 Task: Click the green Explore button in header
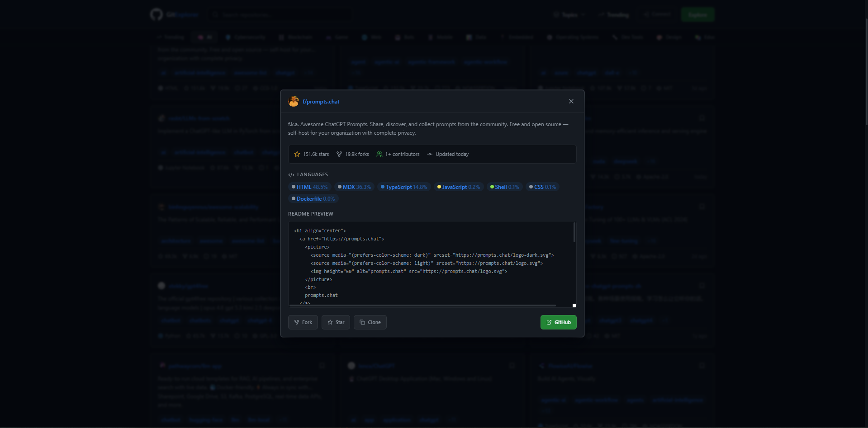(x=698, y=14)
